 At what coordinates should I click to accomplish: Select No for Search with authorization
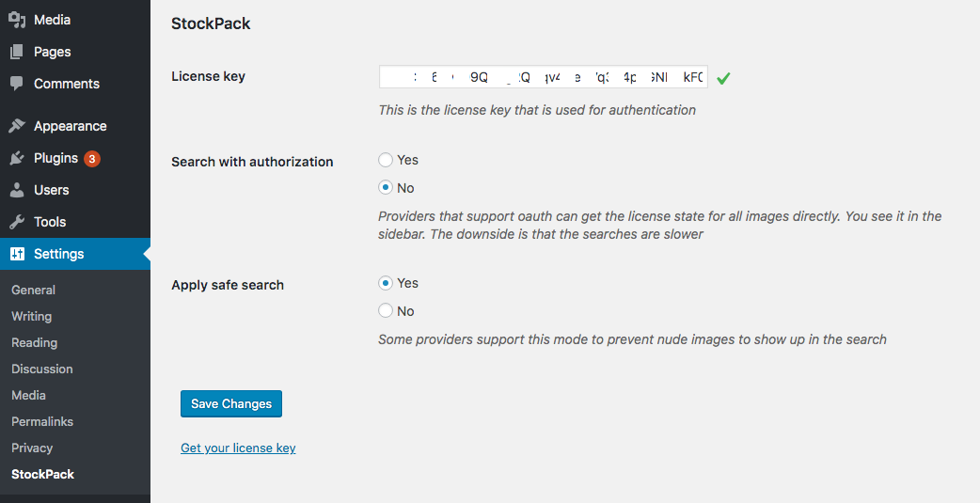click(386, 188)
